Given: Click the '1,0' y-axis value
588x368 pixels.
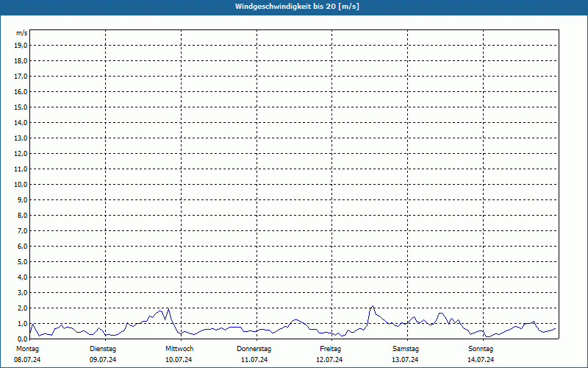Looking at the screenshot, I should point(23,324).
